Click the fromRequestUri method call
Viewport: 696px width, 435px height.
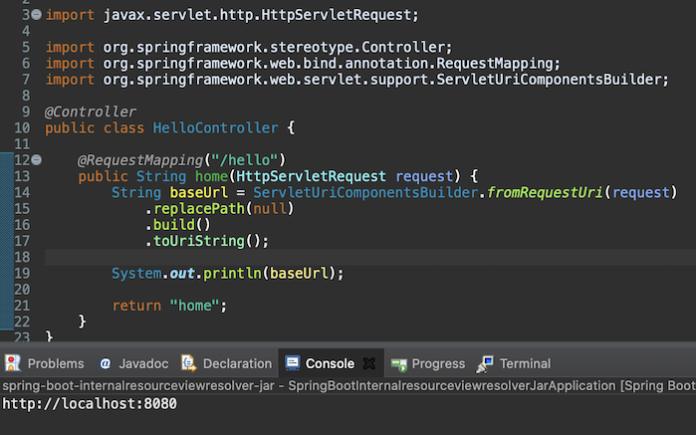(546, 192)
